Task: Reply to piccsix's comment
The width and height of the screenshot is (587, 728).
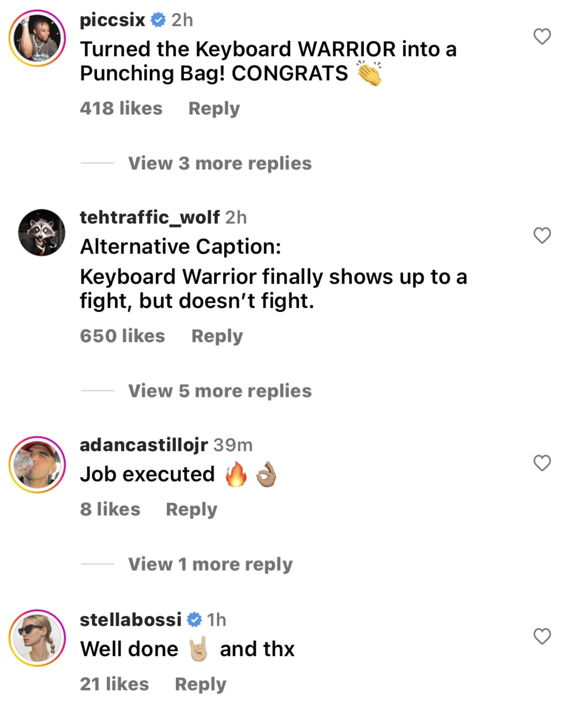Action: tap(214, 109)
